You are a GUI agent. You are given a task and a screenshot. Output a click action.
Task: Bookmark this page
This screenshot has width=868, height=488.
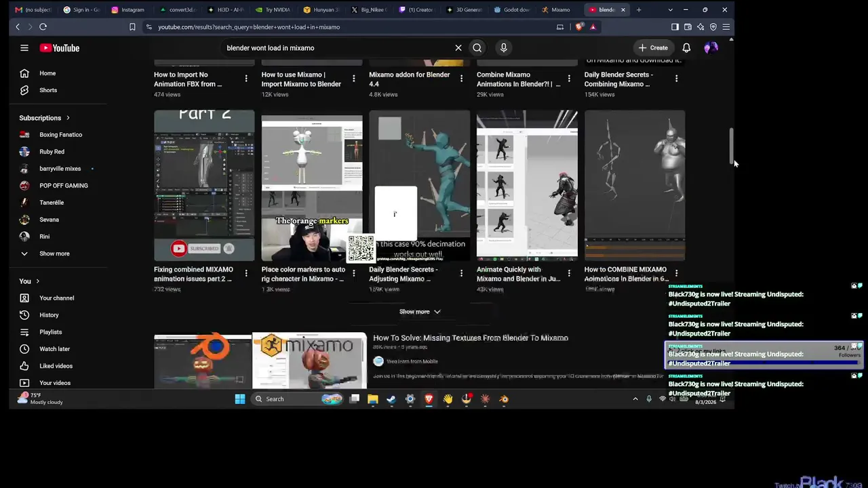coord(132,27)
